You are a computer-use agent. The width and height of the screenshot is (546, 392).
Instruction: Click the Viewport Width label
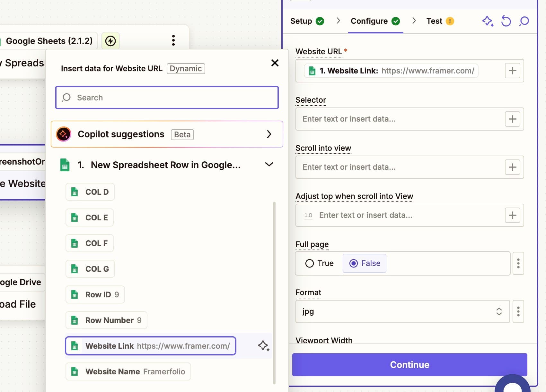324,340
